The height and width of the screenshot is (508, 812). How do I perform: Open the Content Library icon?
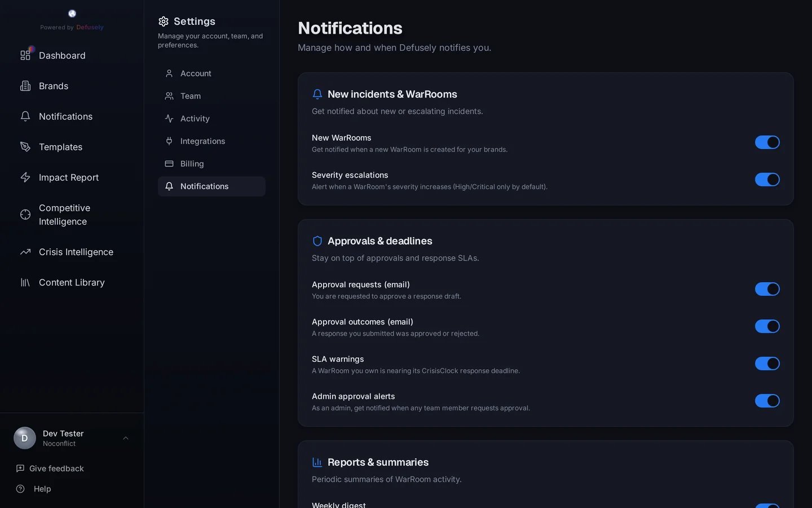[x=25, y=282]
